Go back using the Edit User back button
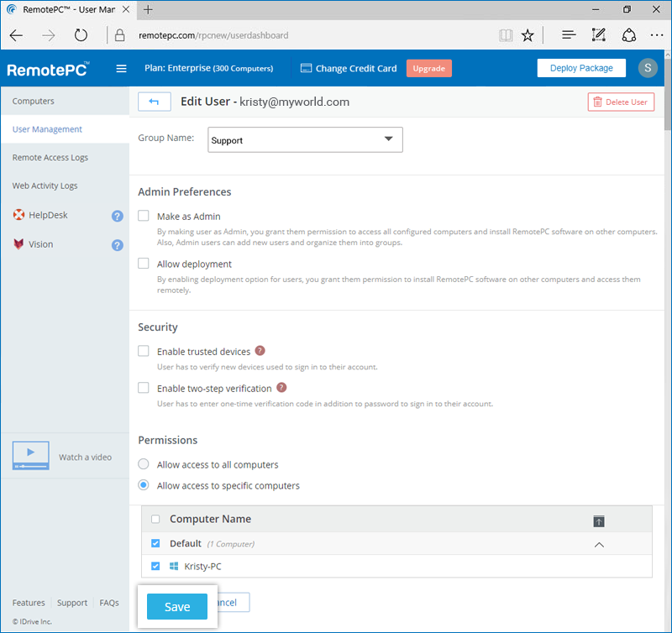Viewport: 672px width, 633px height. (x=155, y=102)
